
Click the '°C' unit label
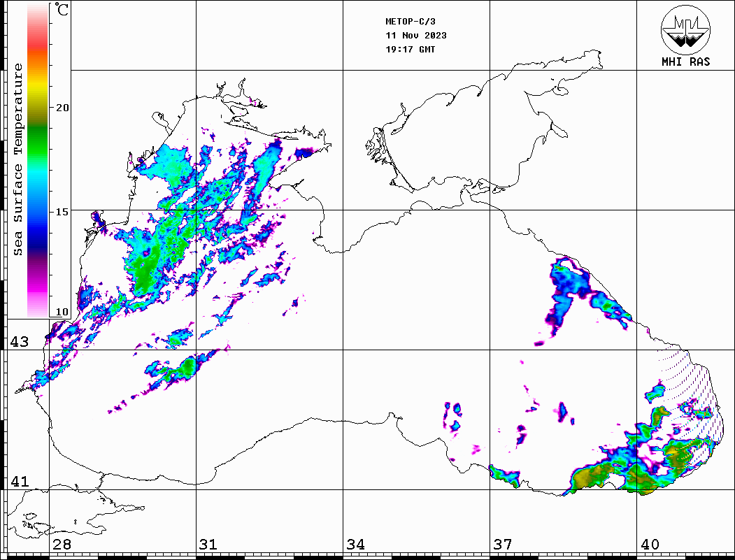(x=62, y=9)
